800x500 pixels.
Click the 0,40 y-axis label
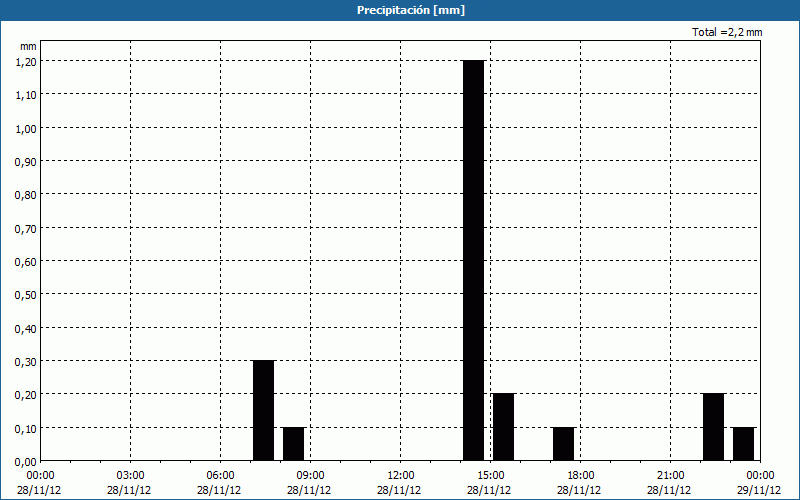coord(26,328)
